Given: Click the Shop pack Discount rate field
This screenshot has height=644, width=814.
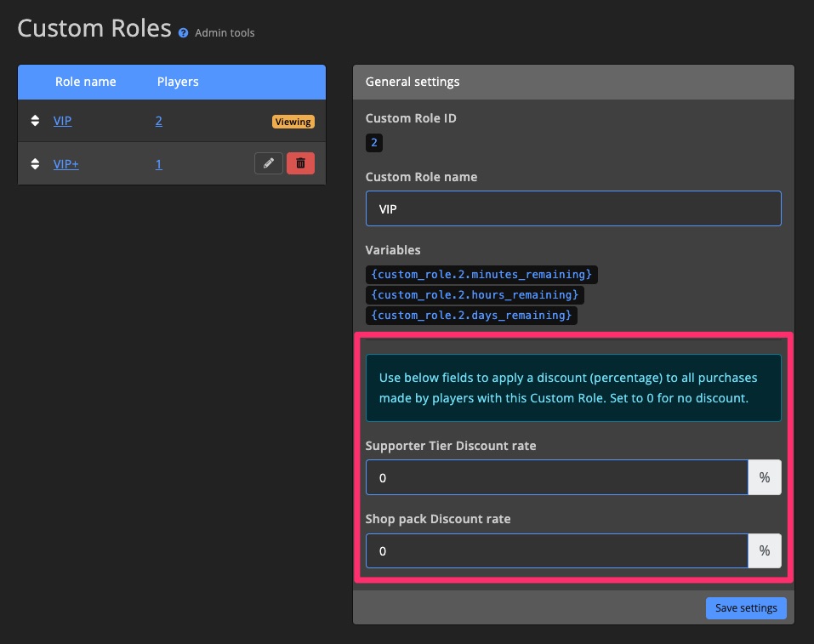Looking at the screenshot, I should [556, 550].
